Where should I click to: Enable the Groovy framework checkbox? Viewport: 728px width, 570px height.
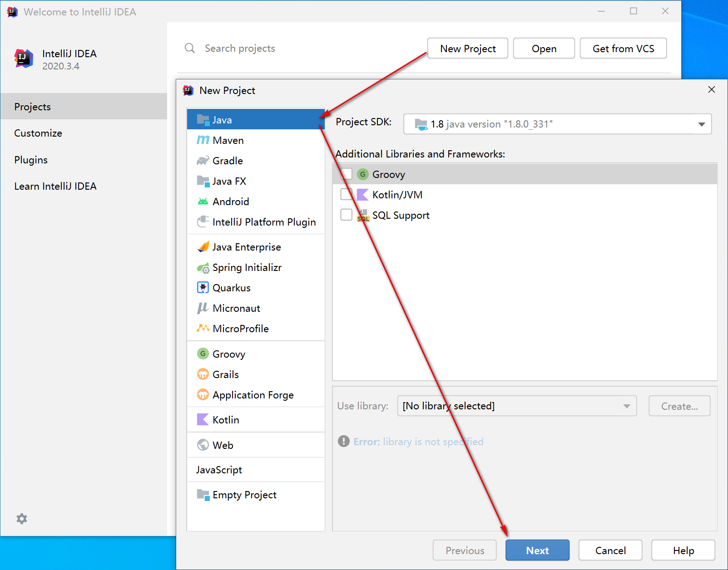(347, 174)
